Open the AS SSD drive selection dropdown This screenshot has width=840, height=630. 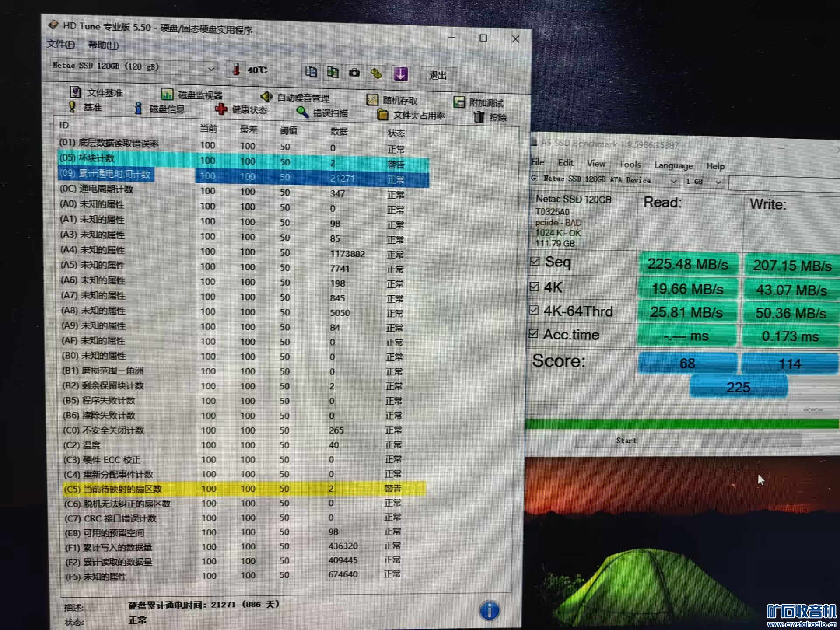604,180
